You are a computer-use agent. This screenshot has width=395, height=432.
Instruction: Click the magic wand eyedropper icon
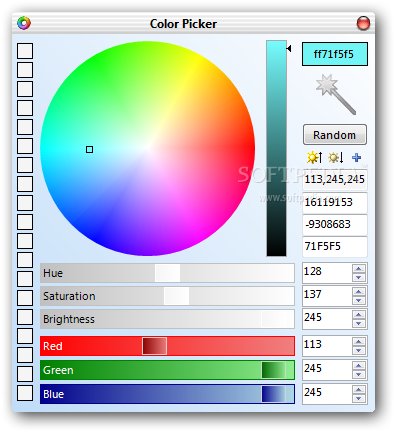point(335,94)
